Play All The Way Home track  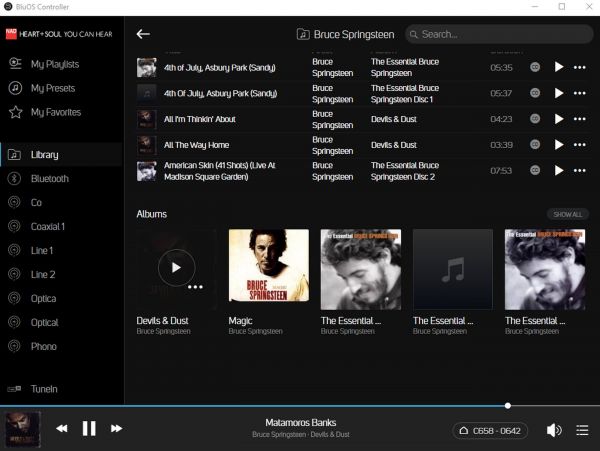(559, 145)
